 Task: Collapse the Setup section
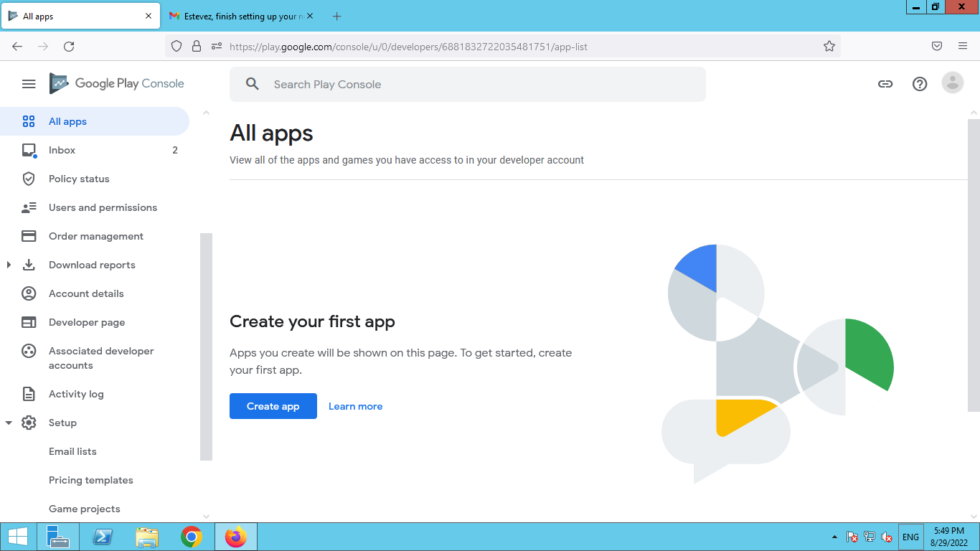click(9, 423)
